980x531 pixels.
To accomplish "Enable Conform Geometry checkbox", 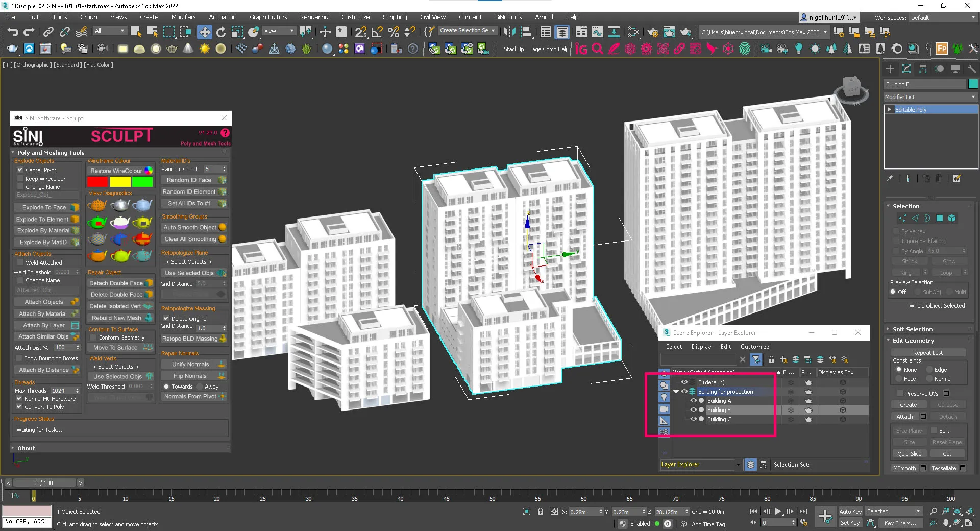I will [x=93, y=337].
